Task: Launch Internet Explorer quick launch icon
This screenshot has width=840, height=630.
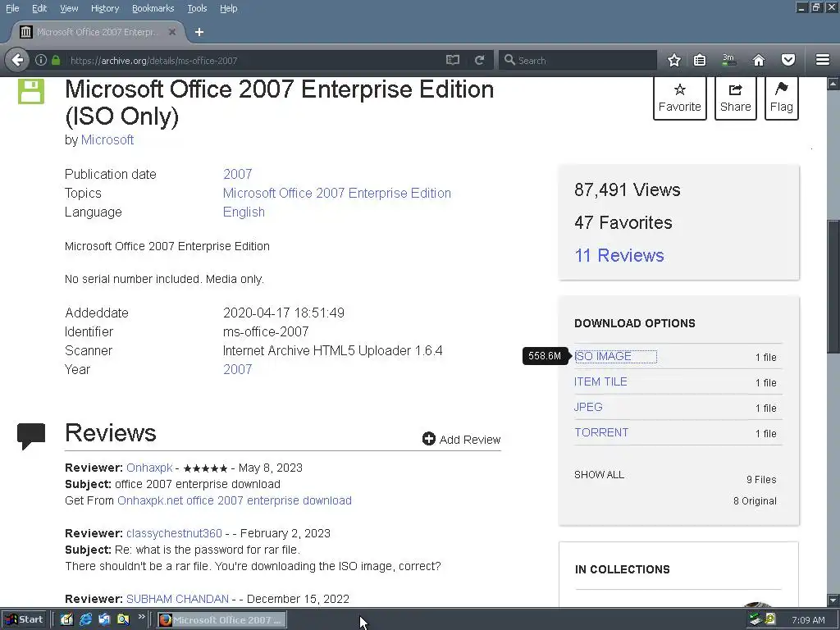Action: (x=85, y=619)
